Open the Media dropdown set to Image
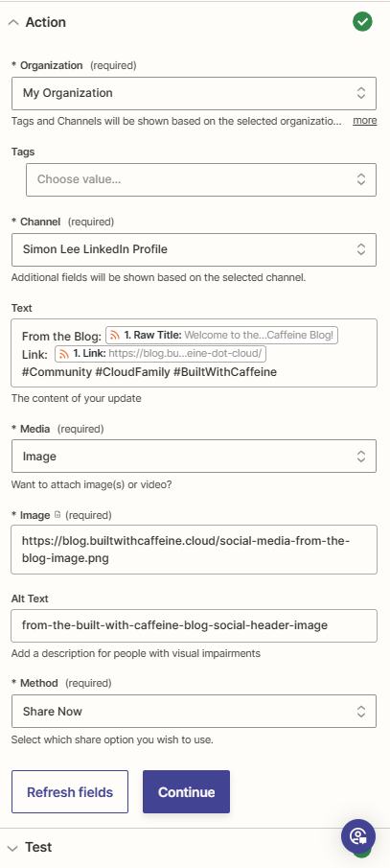 coord(194,457)
